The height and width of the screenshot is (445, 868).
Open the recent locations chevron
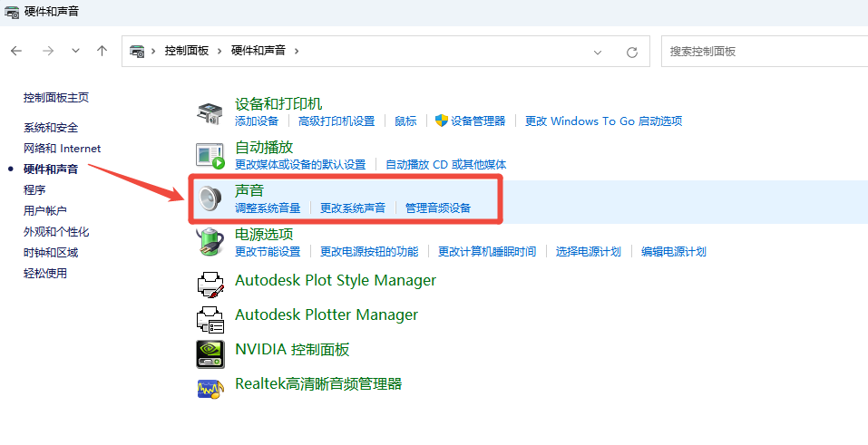click(75, 51)
